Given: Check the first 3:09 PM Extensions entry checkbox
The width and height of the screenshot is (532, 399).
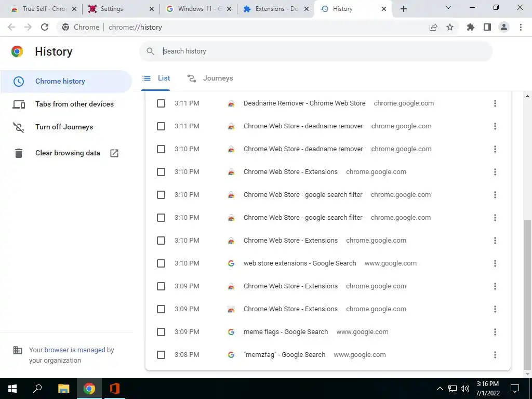Looking at the screenshot, I should click(x=161, y=286).
